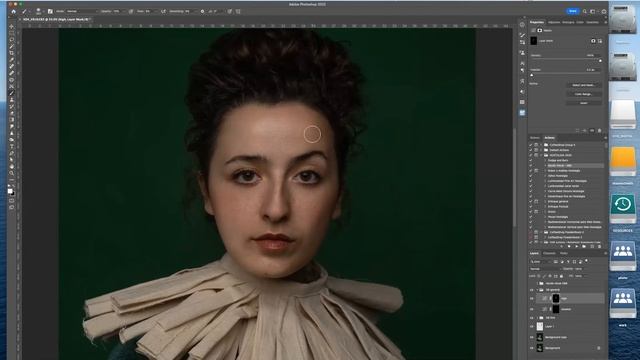Delete action with Actions trash icon
Image resolution: width=640 pixels, height=360 pixels.
[x=600, y=247]
